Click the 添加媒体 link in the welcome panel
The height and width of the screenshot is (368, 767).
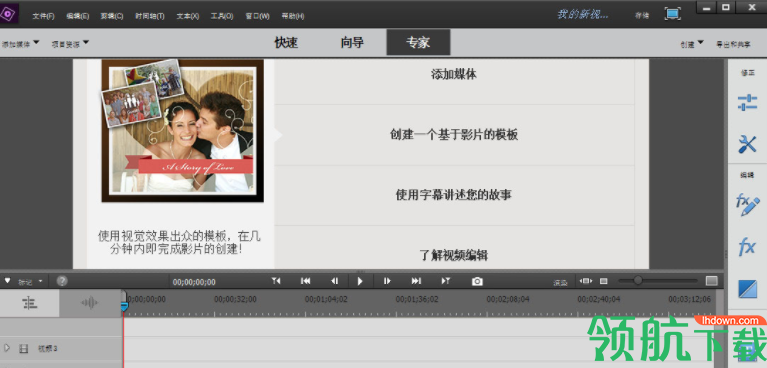pos(454,74)
